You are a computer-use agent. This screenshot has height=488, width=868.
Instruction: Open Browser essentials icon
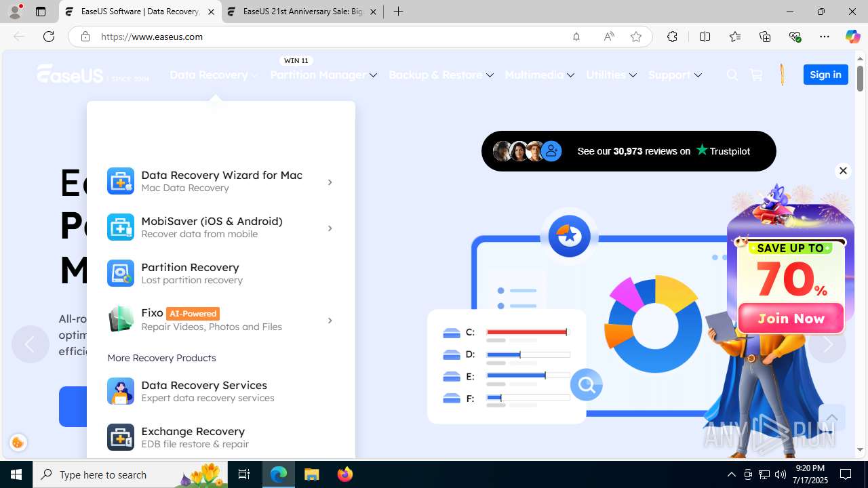coord(795,37)
